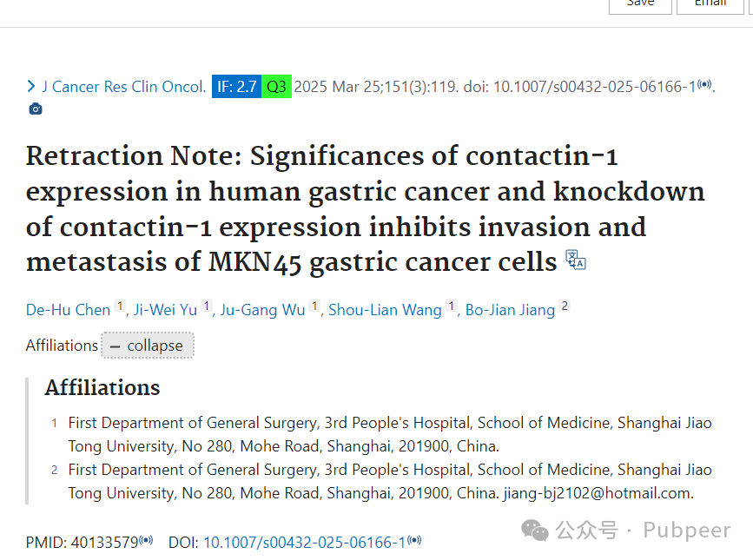Open author Ji-Wei Yu's link

[166, 310]
